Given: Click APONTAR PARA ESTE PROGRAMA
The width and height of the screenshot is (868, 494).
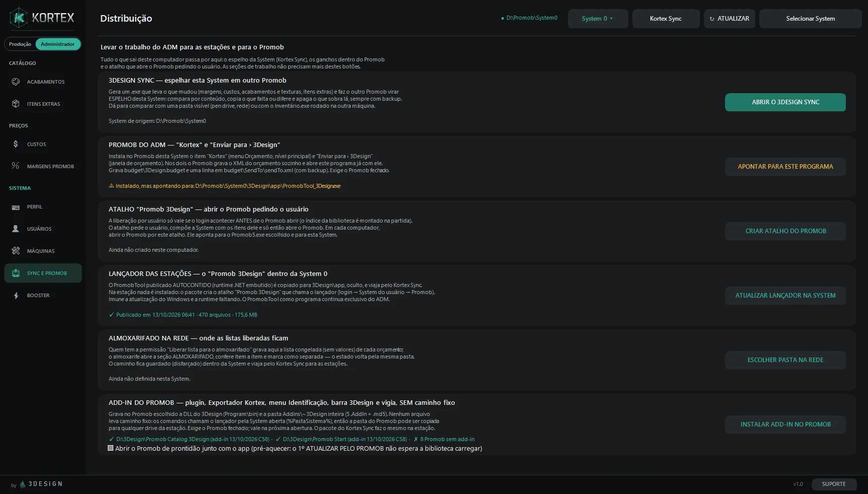Looking at the screenshot, I should 785,167.
